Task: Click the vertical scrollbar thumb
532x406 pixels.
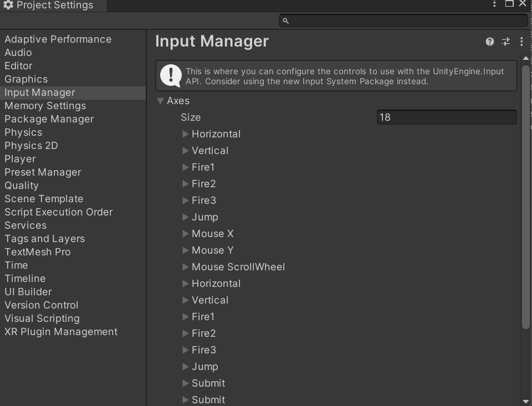Action: point(526,194)
